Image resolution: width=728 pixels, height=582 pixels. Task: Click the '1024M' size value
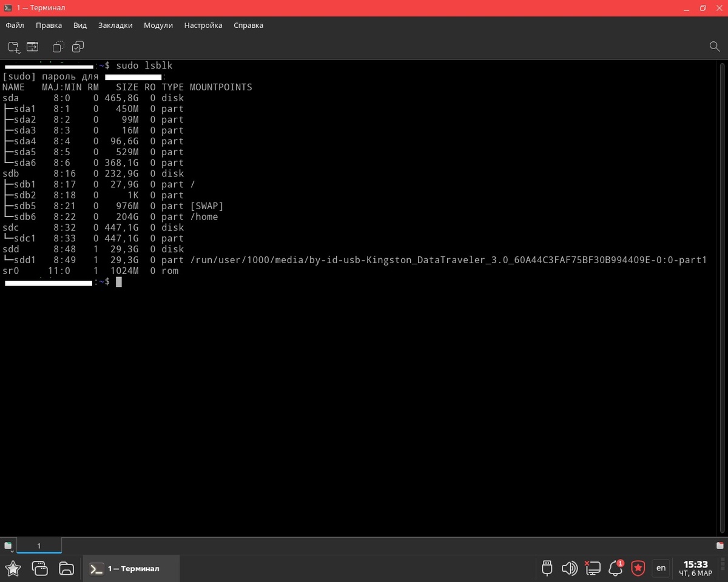(x=124, y=271)
